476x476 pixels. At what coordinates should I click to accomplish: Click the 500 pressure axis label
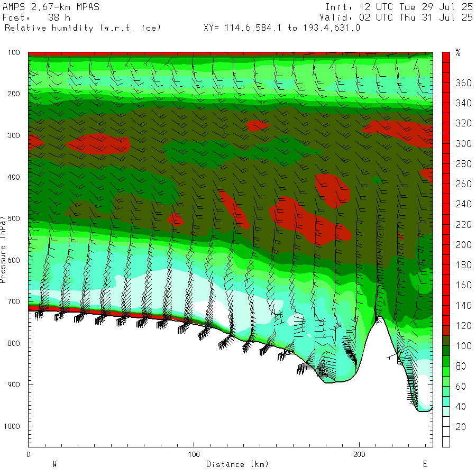(14, 218)
